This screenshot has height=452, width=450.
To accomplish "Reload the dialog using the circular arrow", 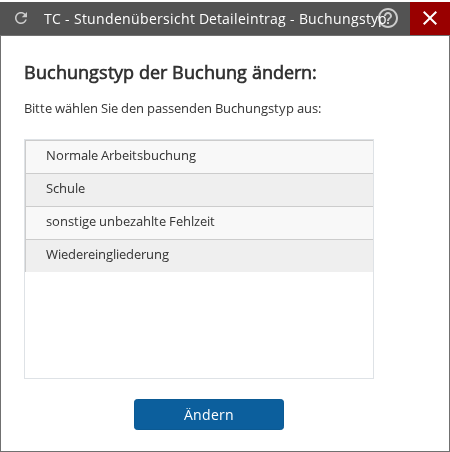I will (21, 18).
